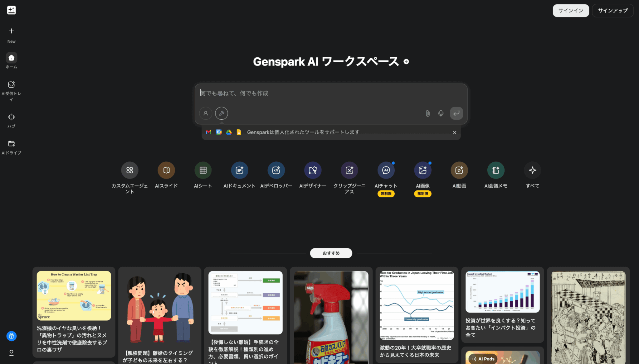Launch the AIデベロッパー icon
The width and height of the screenshot is (639, 364).
[276, 170]
